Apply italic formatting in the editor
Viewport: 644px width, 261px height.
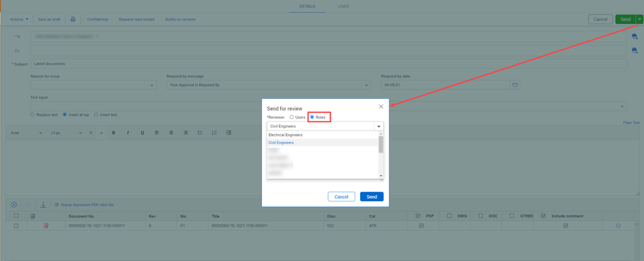click(128, 133)
